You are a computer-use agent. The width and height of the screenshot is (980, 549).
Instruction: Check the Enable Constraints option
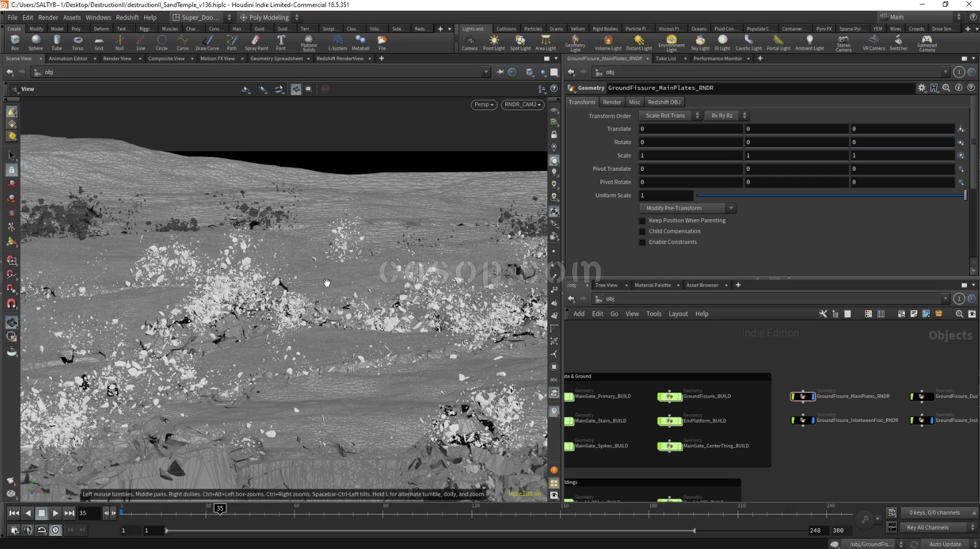point(642,242)
